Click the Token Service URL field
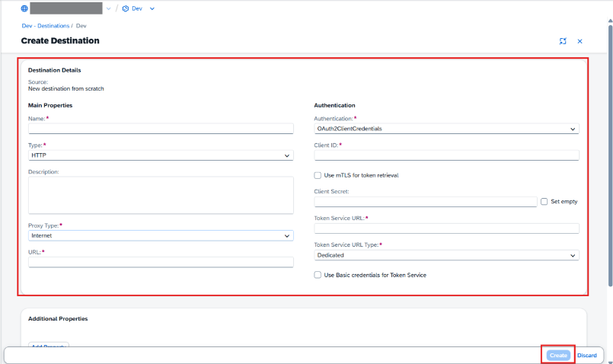 tap(446, 228)
